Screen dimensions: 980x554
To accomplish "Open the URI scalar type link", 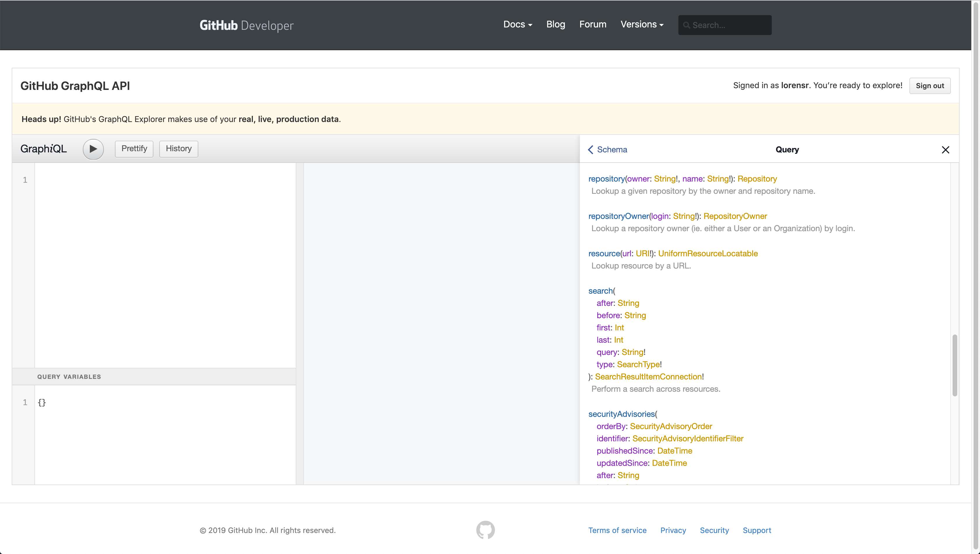I will point(643,254).
